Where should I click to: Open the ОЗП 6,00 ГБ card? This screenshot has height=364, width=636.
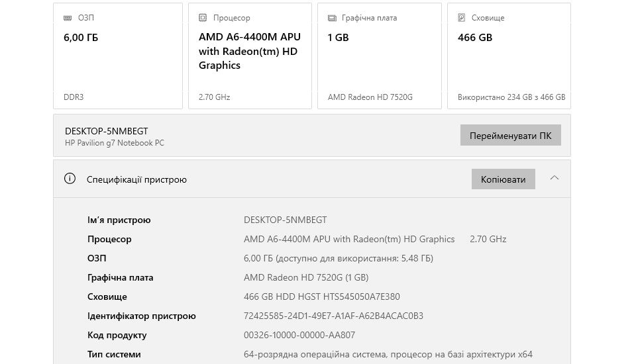tap(118, 56)
